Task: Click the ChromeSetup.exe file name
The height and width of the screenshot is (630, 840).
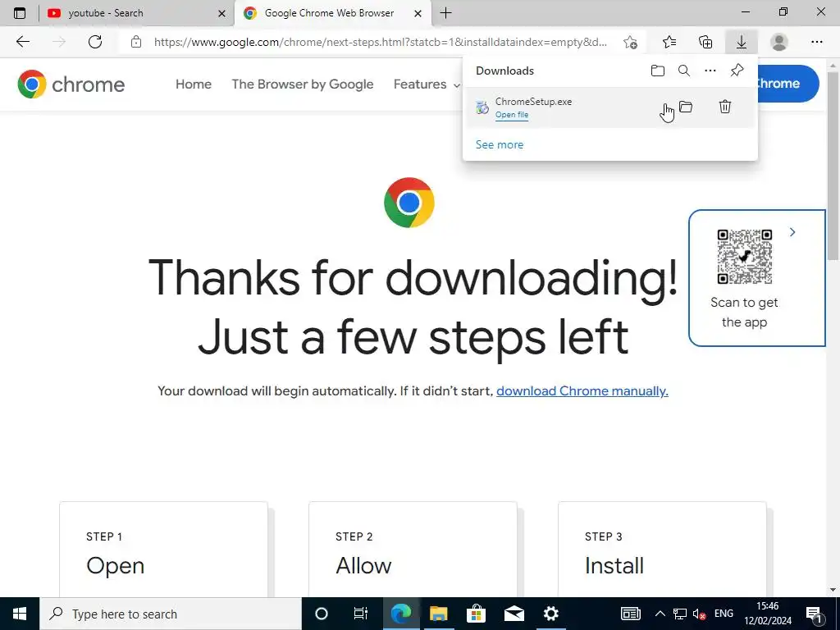Action: (533, 101)
